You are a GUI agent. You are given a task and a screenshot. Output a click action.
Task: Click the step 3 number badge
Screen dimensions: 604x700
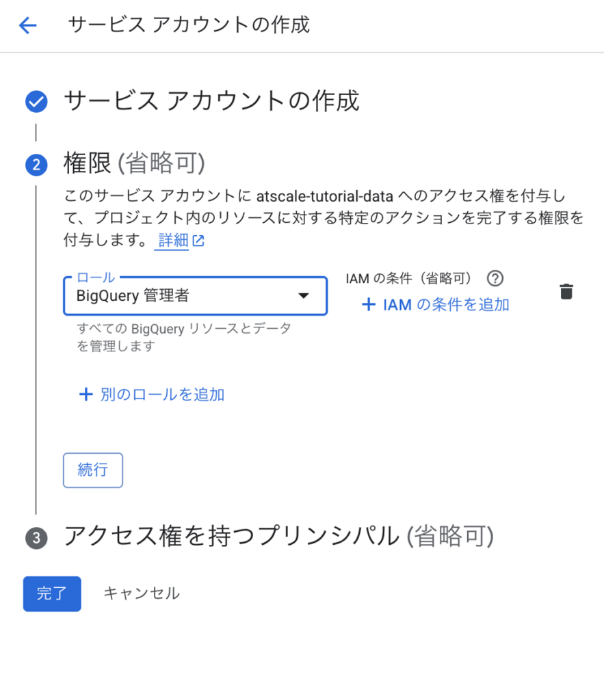click(x=36, y=538)
